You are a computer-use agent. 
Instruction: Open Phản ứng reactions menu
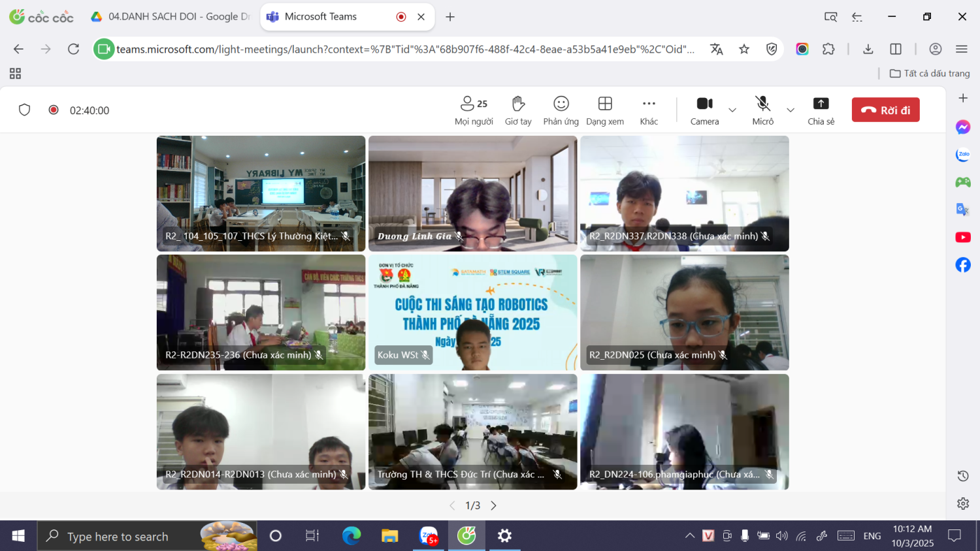[x=561, y=110]
